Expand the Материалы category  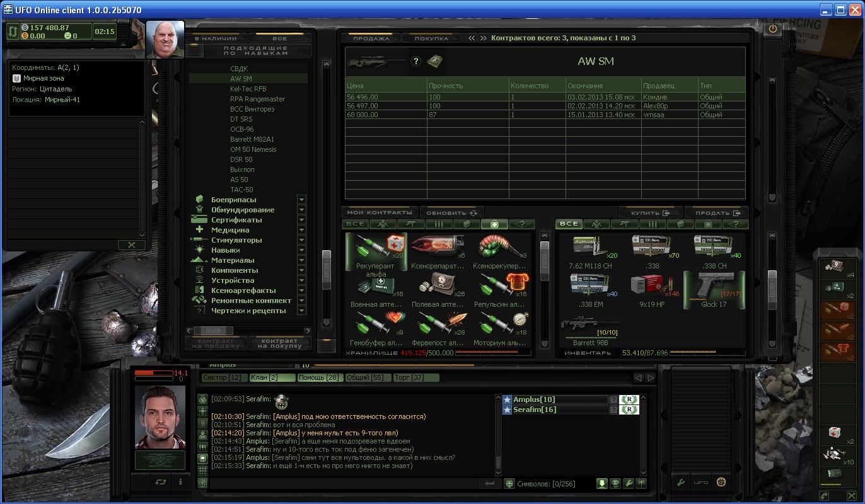[301, 260]
